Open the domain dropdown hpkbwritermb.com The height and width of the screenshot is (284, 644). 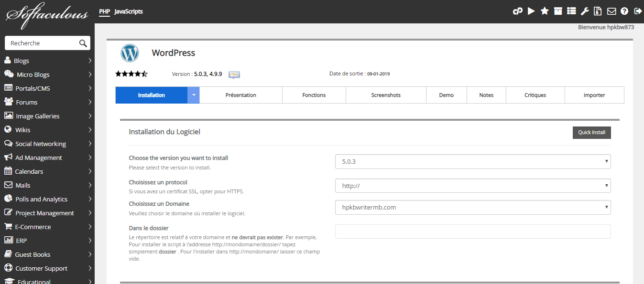pos(473,207)
